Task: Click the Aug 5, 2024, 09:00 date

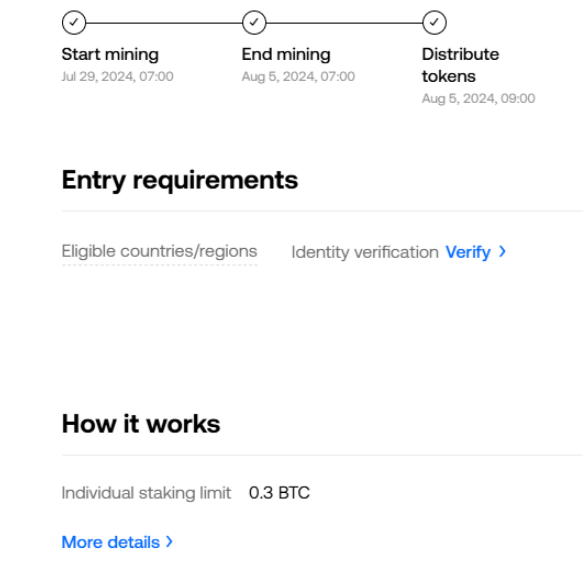Action: pyautogui.click(x=479, y=99)
